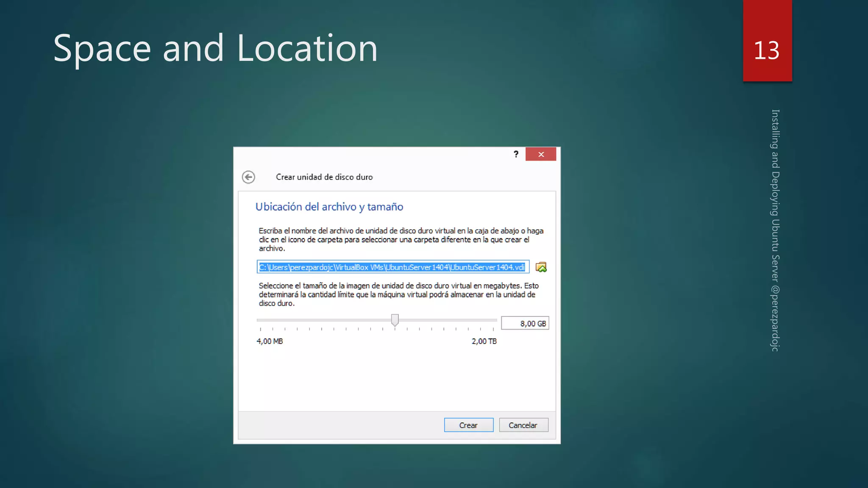The width and height of the screenshot is (868, 488).
Task: Click the Space and Location slide title
Action: (215, 49)
